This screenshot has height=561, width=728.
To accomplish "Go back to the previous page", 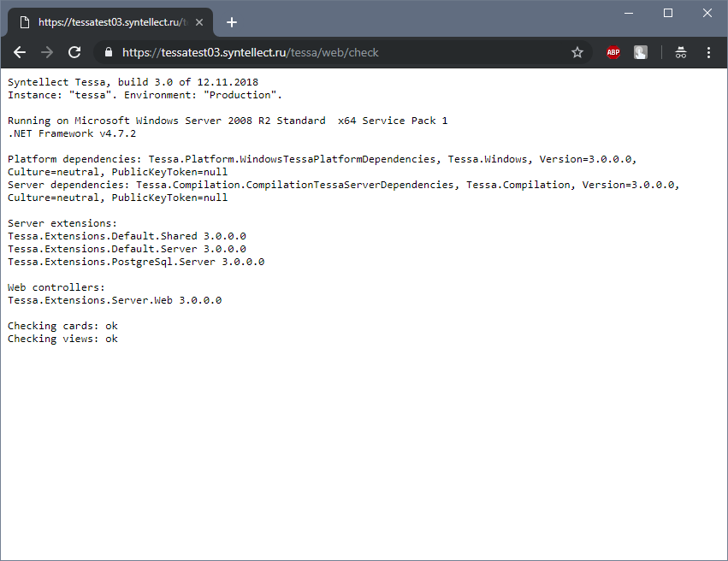I will click(20, 52).
